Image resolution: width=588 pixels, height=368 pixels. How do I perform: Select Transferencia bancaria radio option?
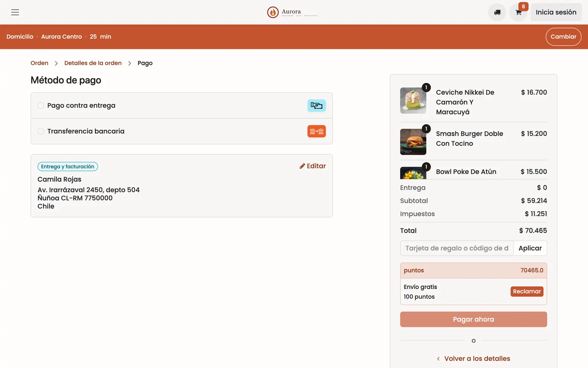click(41, 131)
